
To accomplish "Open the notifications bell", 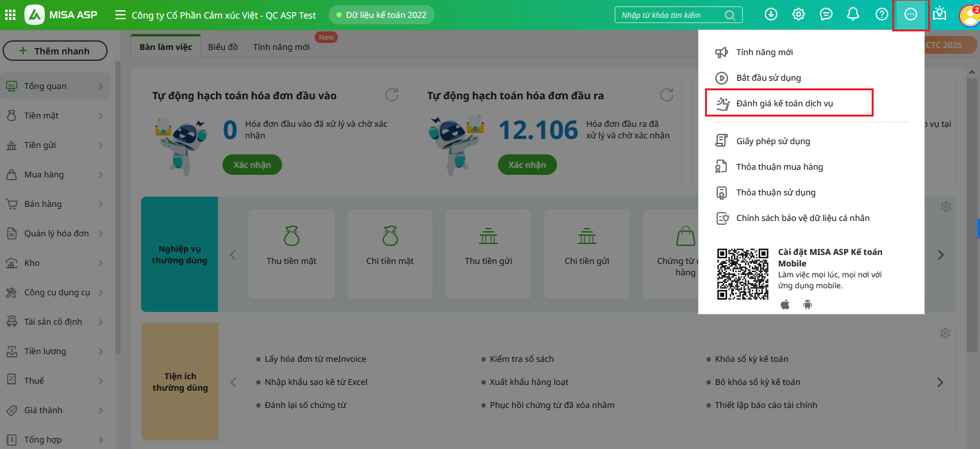I will tap(853, 14).
